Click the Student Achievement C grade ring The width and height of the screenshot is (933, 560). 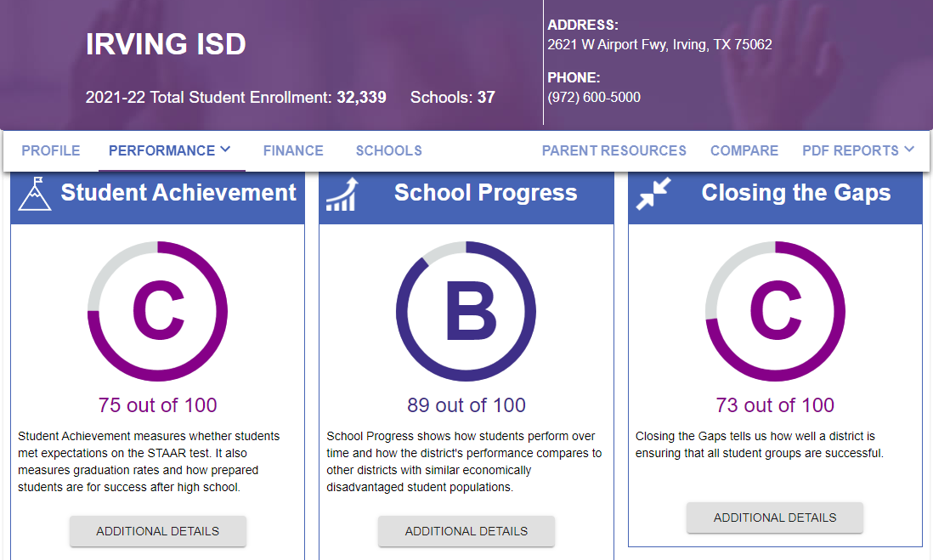[x=158, y=311]
